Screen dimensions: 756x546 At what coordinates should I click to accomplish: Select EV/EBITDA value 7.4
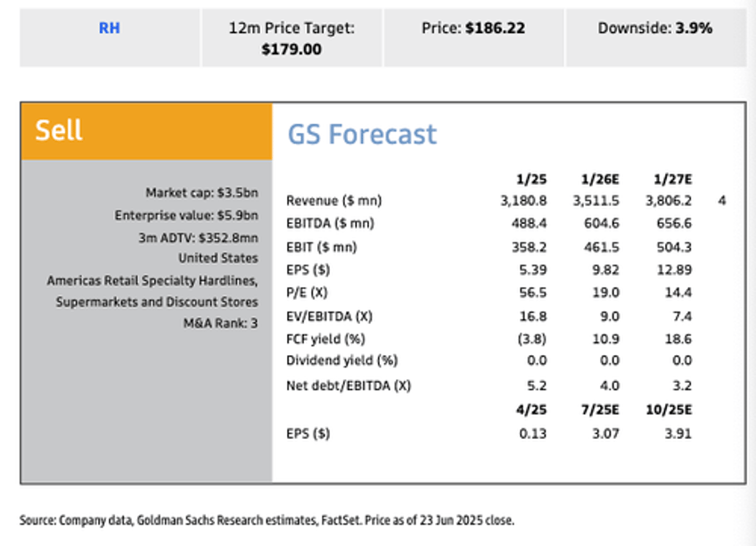pyautogui.click(x=682, y=317)
